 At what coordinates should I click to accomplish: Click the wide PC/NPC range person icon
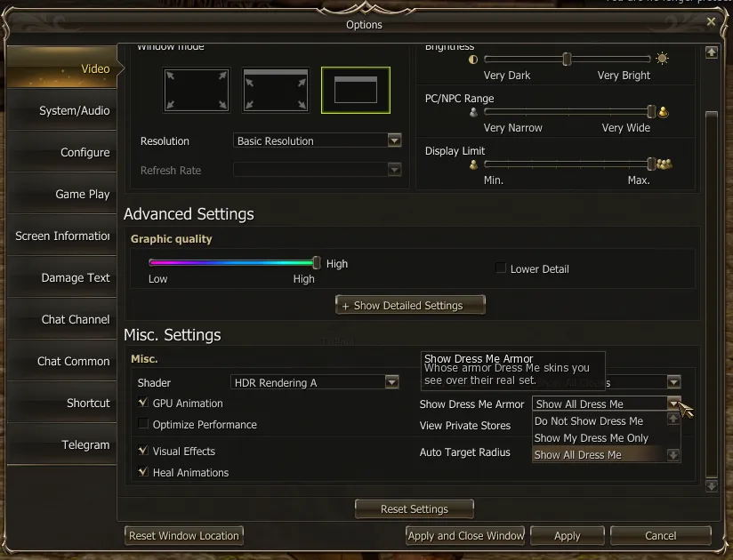tap(663, 112)
